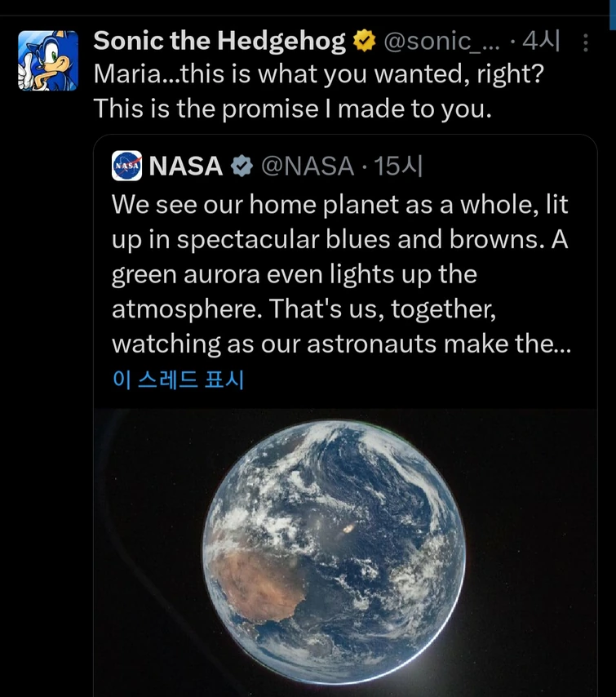Click the gold verified badge beside Sonic's name
616x697 pixels.
tap(364, 41)
